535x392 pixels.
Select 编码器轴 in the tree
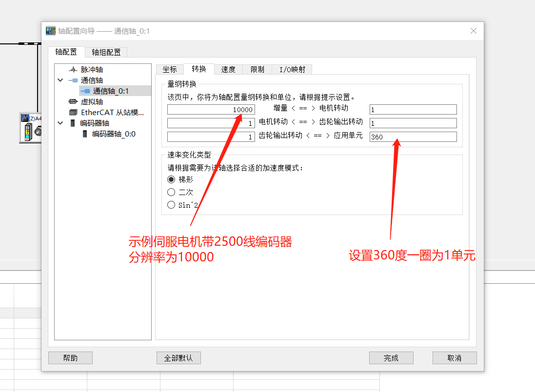pyautogui.click(x=95, y=123)
